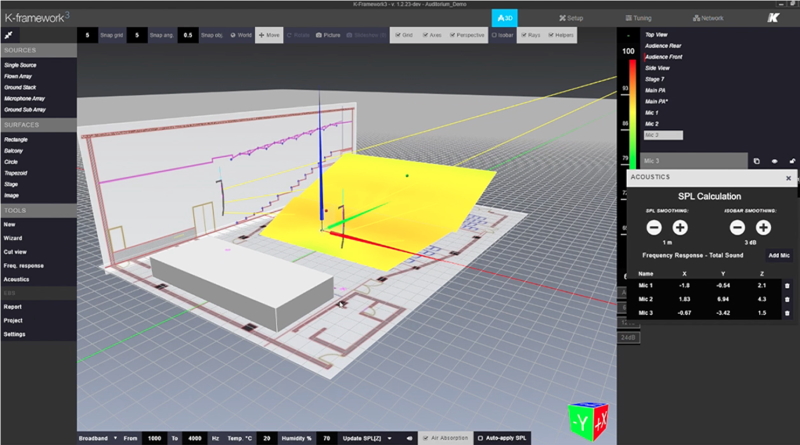
Task: Delete Mic 1 using trash icon
Action: [x=786, y=285]
